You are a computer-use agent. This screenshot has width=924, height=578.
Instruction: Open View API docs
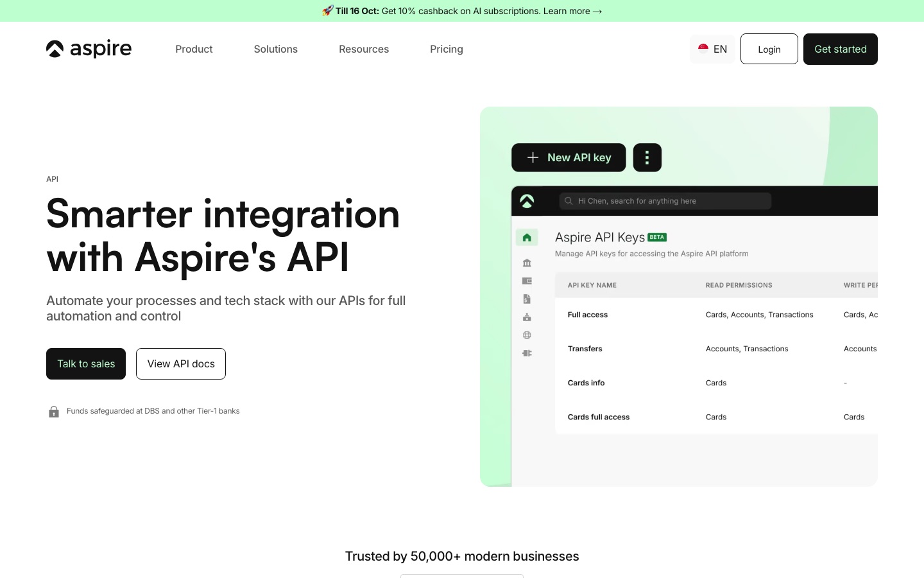click(181, 363)
